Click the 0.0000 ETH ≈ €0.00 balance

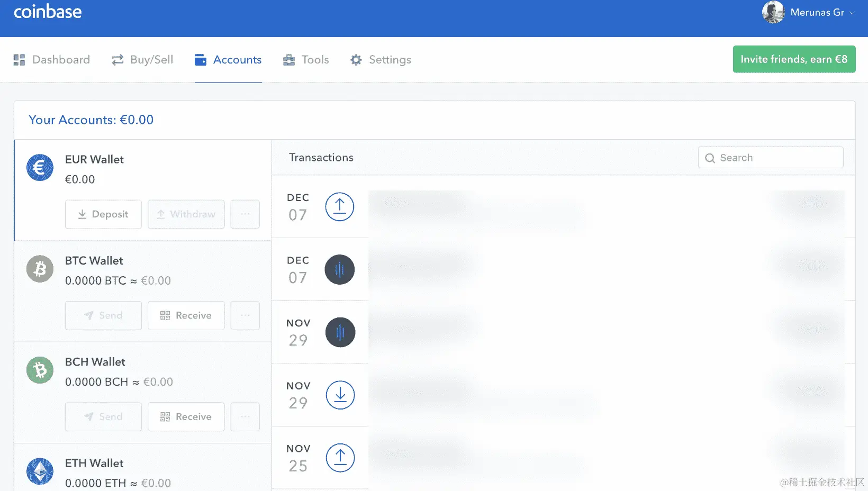click(x=118, y=483)
